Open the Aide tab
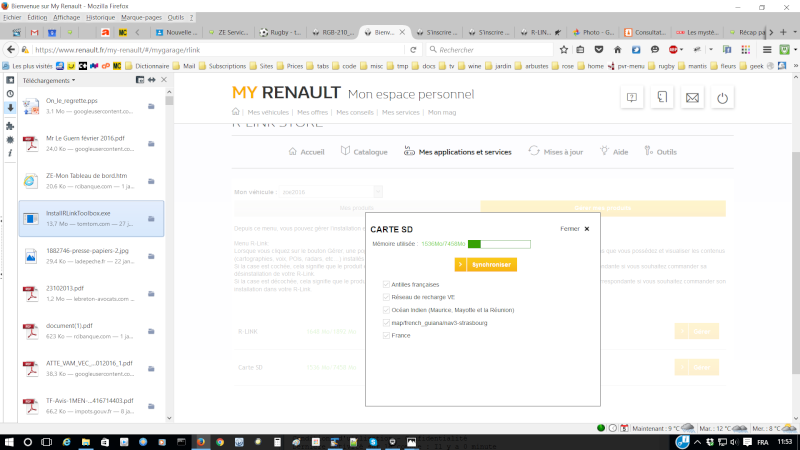The width and height of the screenshot is (800, 450). [x=614, y=152]
